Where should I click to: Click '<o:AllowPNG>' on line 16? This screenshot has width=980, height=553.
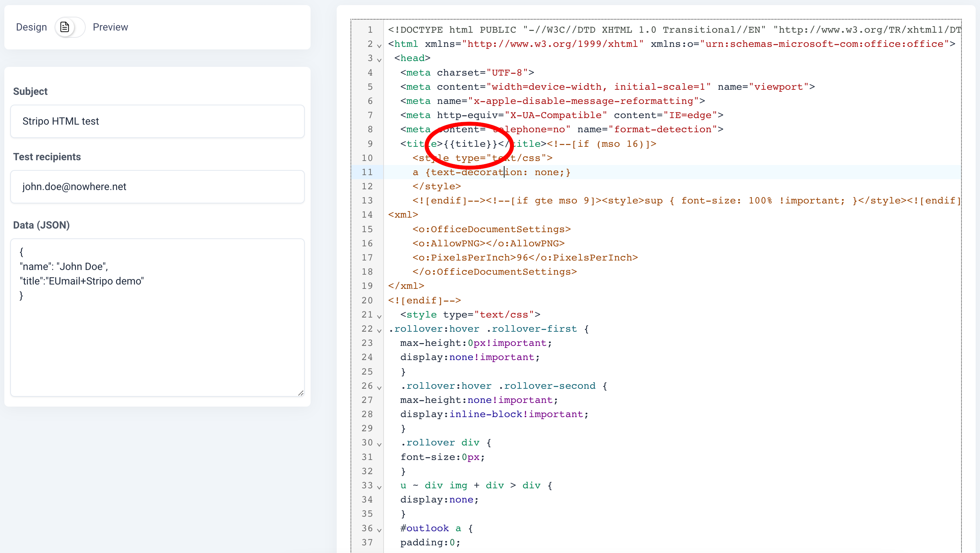click(449, 243)
